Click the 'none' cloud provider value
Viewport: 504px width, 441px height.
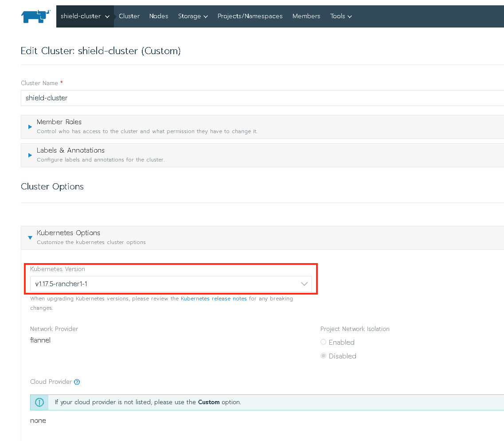click(38, 421)
